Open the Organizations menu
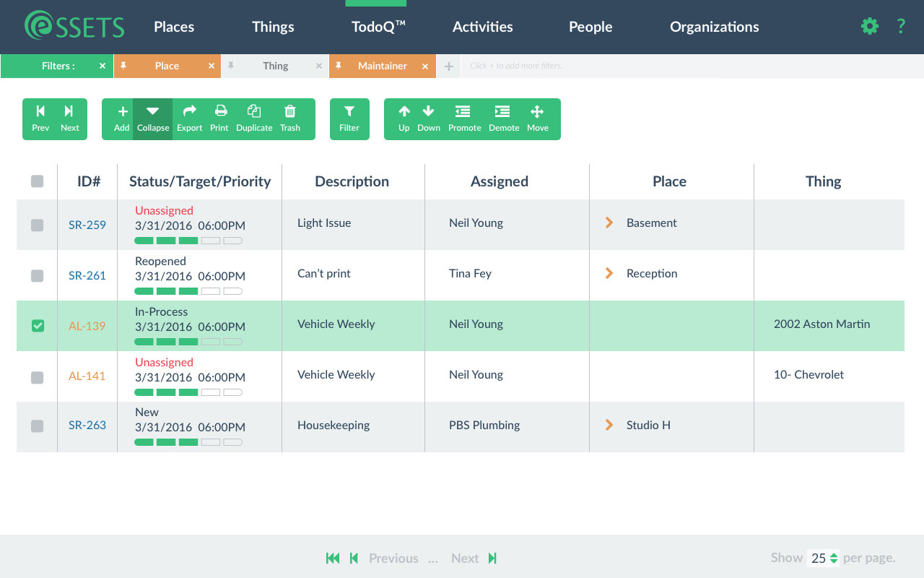The image size is (924, 578). 714,27
